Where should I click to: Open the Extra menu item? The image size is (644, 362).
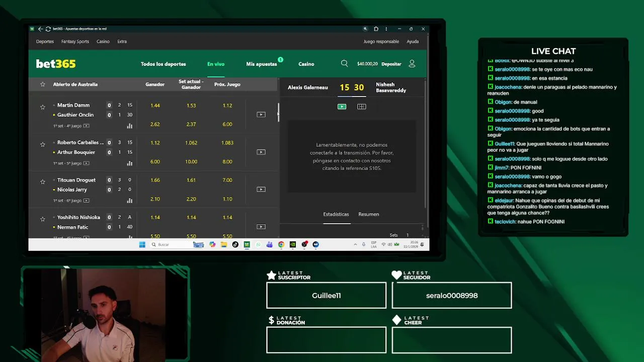(122, 42)
